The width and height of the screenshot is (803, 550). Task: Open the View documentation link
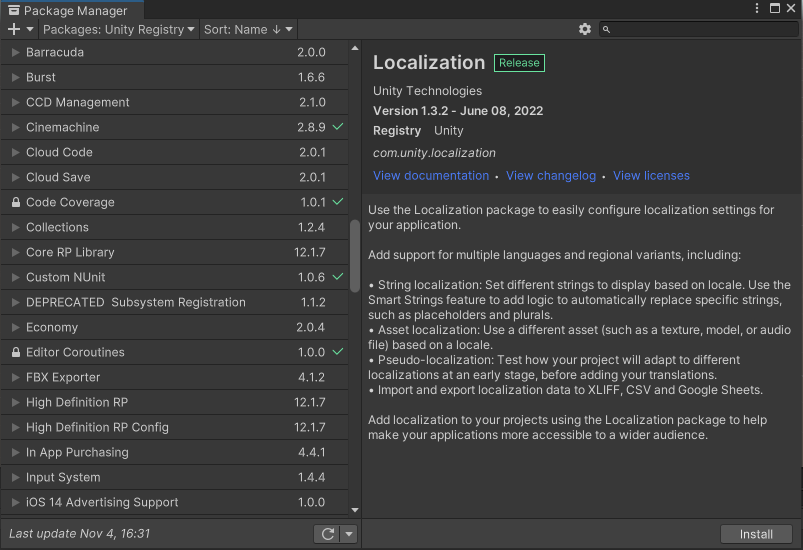[431, 176]
